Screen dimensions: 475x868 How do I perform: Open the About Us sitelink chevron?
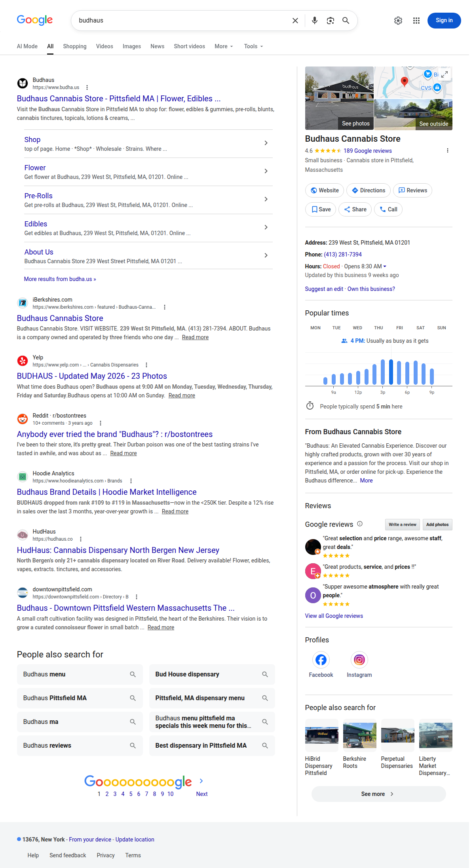pos(266,255)
